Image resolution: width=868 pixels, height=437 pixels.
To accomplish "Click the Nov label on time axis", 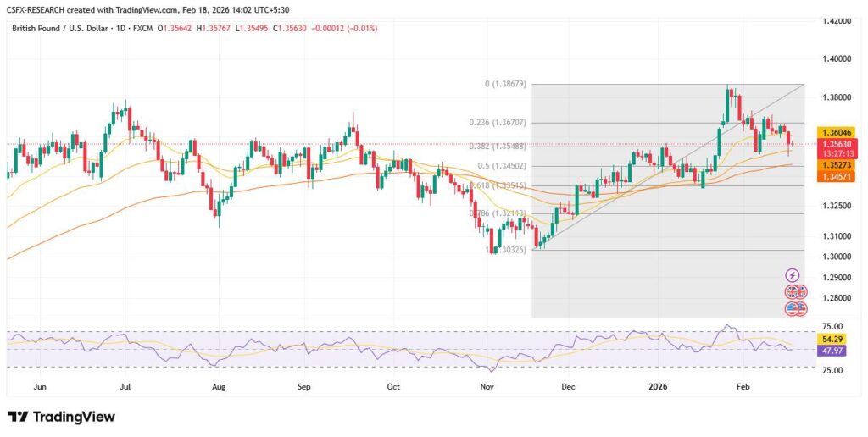I will point(487,385).
